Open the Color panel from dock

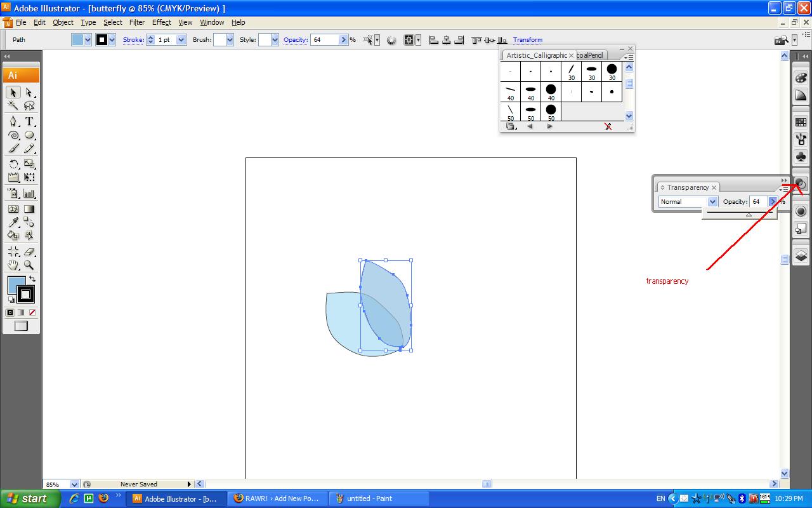pos(801,77)
